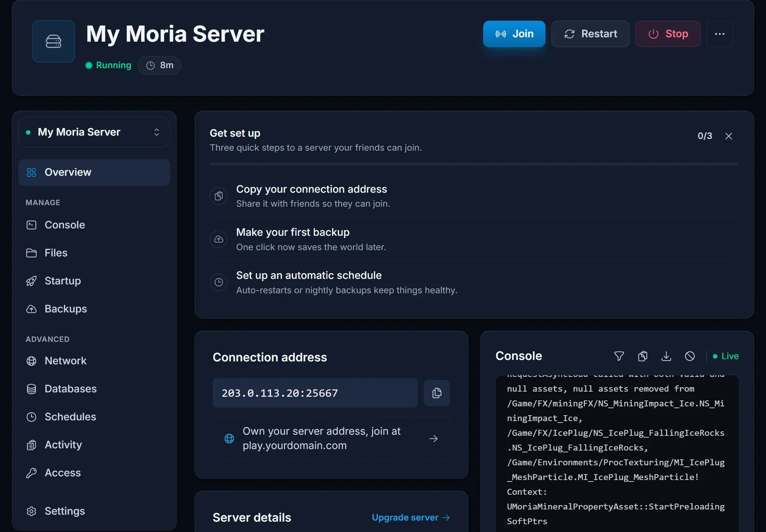The height and width of the screenshot is (532, 766).
Task: Select Set up an automatic schedule step
Action: click(x=474, y=283)
